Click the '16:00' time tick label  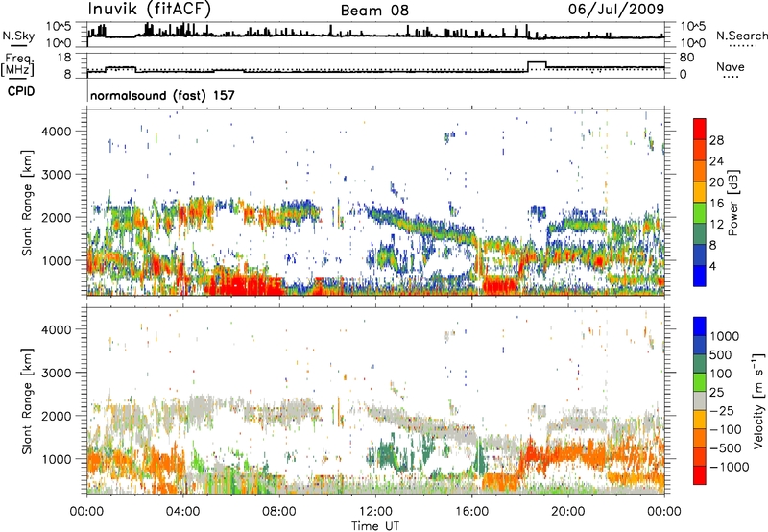[x=471, y=512]
